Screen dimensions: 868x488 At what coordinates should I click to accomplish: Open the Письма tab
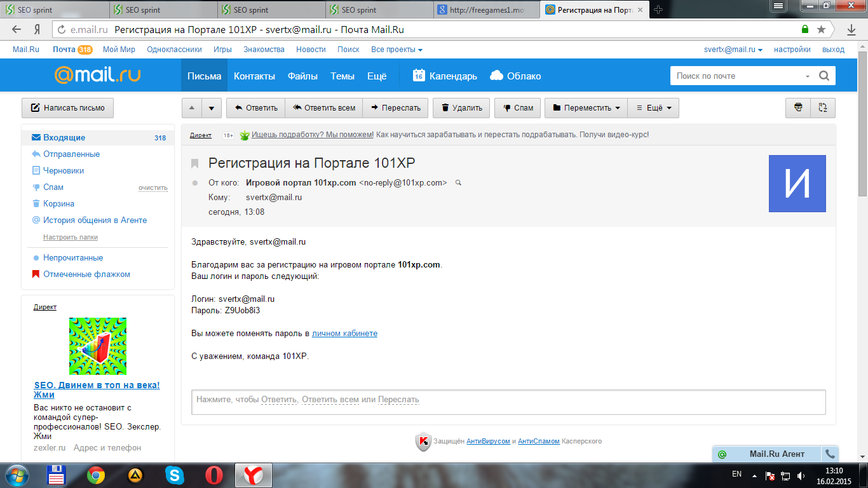click(204, 76)
